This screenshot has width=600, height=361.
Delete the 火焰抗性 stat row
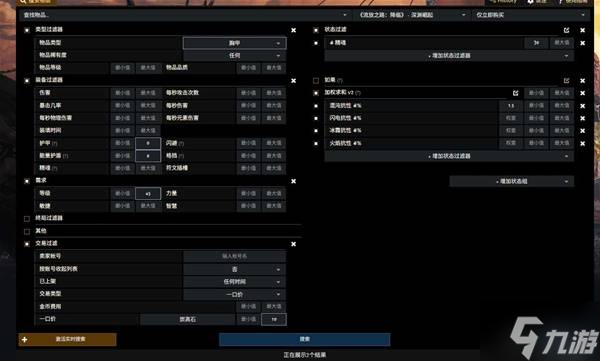tap(582, 144)
